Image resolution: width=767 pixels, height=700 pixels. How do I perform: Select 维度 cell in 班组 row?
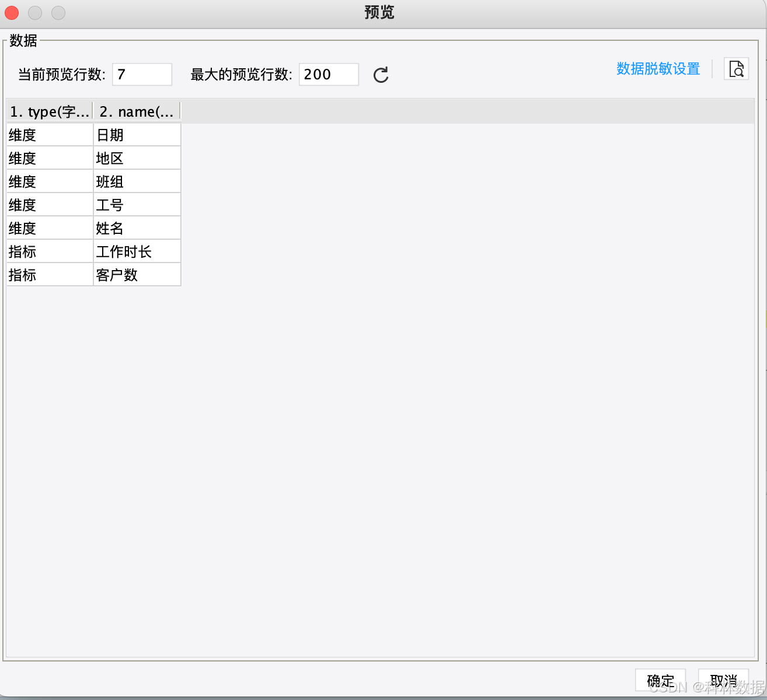tap(50, 181)
